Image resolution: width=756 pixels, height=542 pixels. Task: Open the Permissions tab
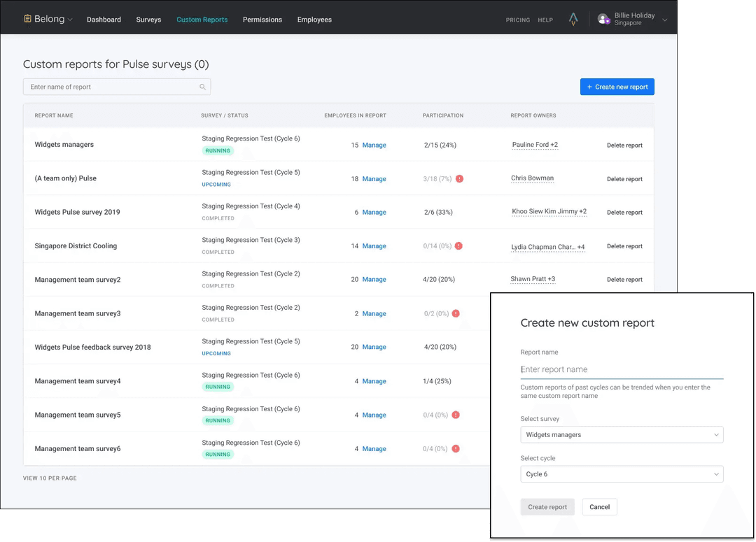click(262, 20)
